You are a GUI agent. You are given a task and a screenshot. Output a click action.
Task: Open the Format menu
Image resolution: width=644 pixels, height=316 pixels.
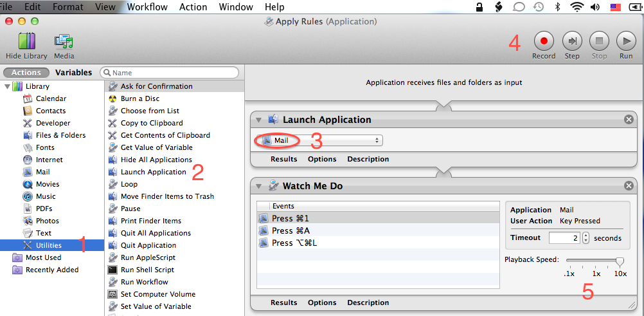(68, 7)
